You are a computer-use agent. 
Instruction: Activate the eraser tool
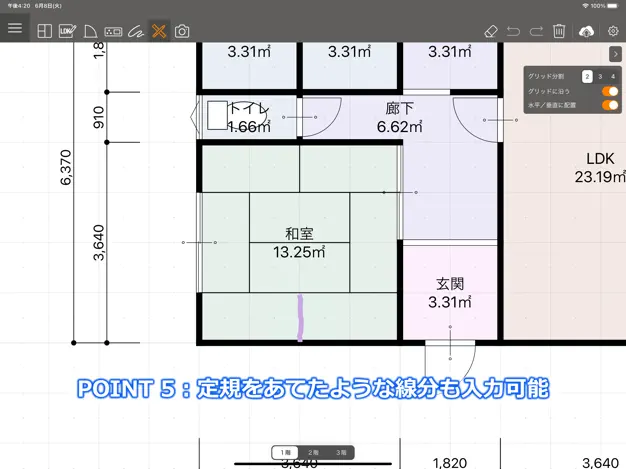point(491,31)
